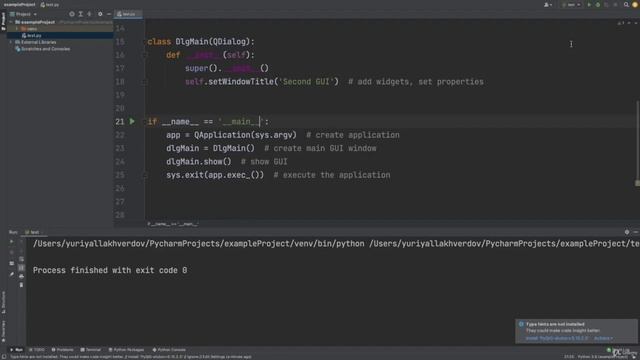Toggle the Project tool window side tab
This screenshot has width=640, height=360.
3,21
